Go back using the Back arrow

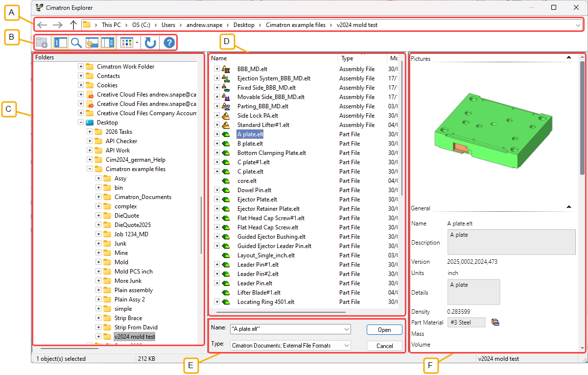[x=43, y=25]
